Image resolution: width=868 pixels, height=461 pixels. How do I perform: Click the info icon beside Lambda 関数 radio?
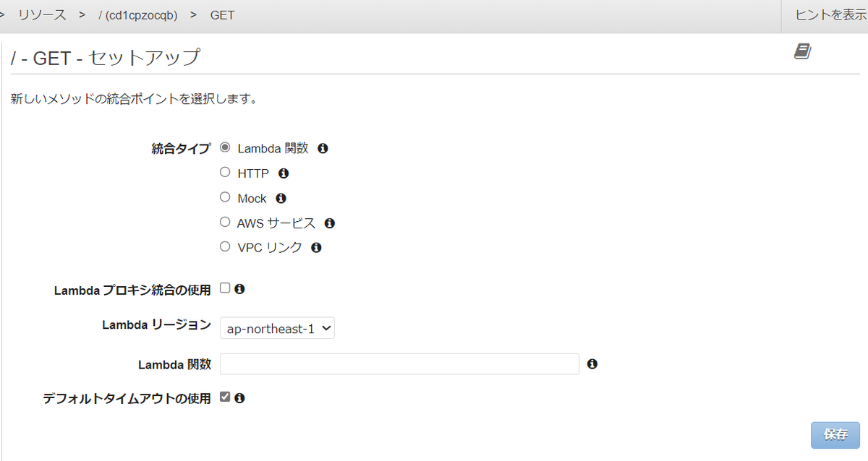(x=323, y=148)
